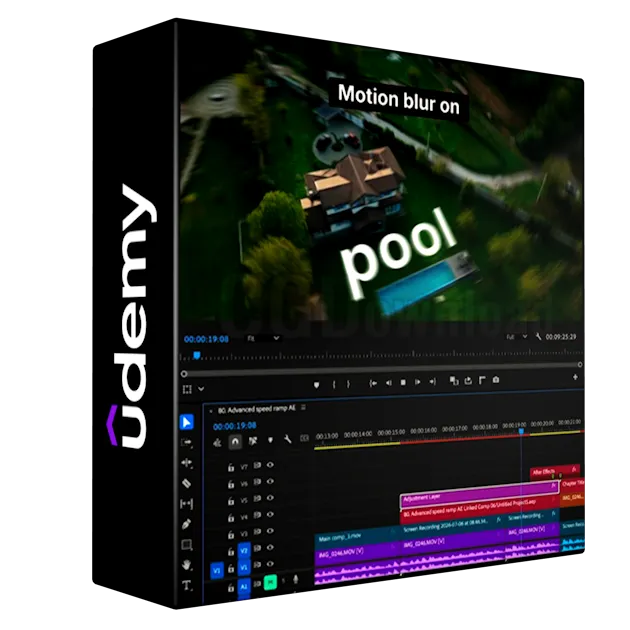Select the Advanced speed ramp AE Linked Comp clip
The height and width of the screenshot is (630, 630).
coord(480,509)
